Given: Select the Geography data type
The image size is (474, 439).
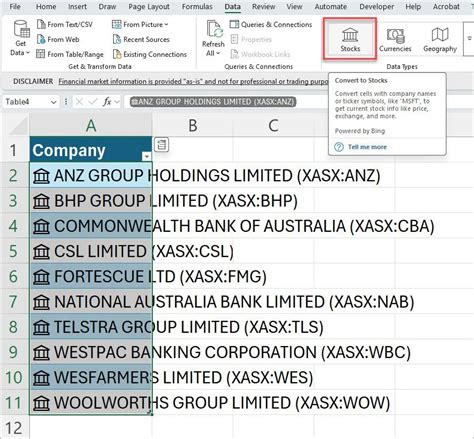Looking at the screenshot, I should (x=440, y=39).
